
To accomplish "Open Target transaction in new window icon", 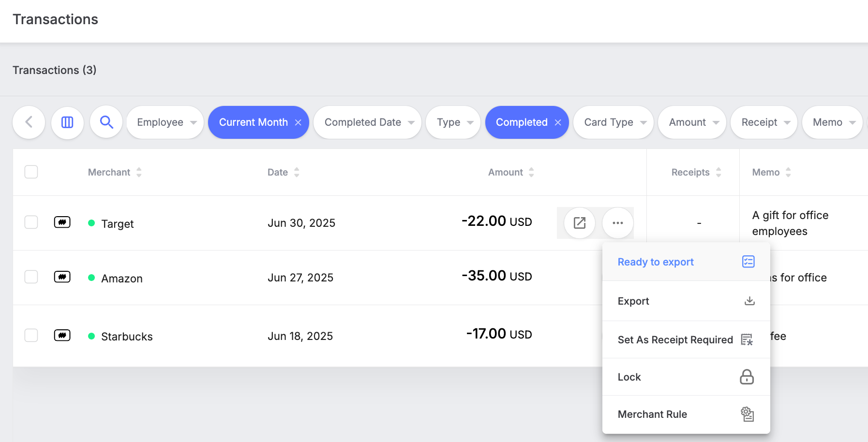I will (x=580, y=223).
